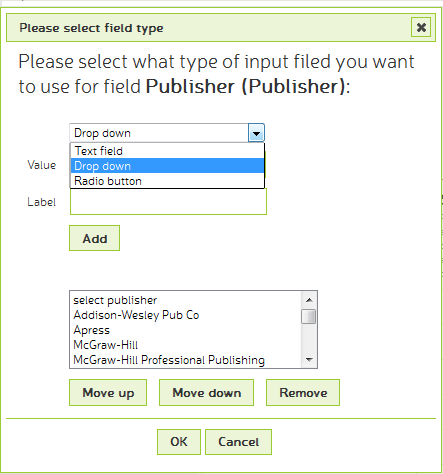Select McGraw-Hill list item

[186, 345]
